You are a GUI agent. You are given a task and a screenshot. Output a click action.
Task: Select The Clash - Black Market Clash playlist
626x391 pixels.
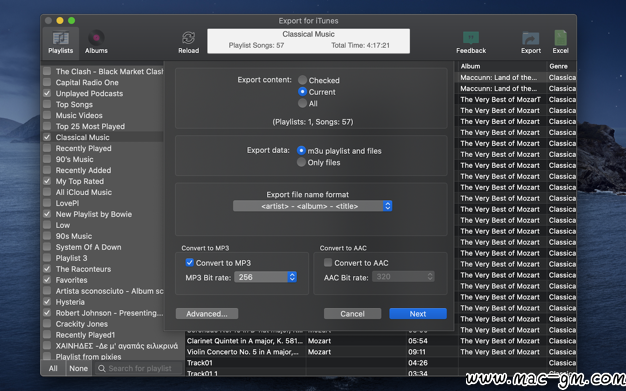(x=109, y=71)
